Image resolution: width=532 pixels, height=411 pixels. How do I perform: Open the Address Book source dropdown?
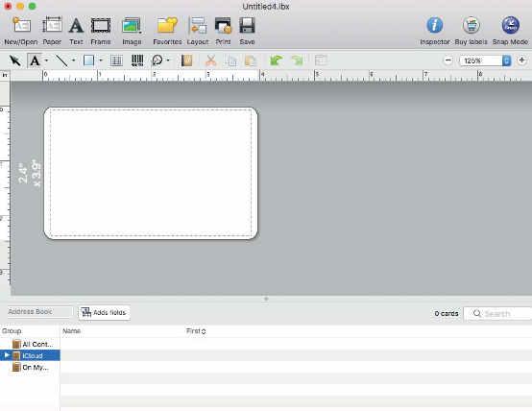point(39,311)
